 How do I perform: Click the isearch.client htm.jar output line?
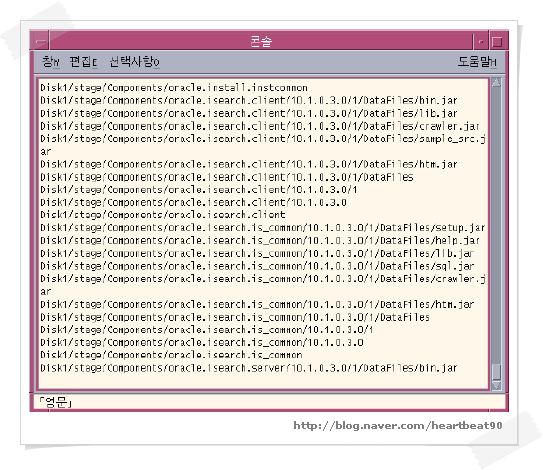249,164
